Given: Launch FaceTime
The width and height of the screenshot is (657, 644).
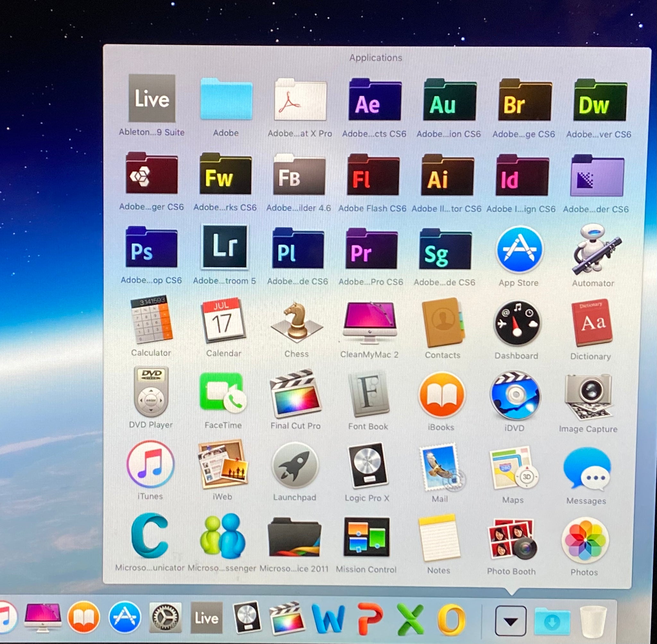Looking at the screenshot, I should 223,393.
